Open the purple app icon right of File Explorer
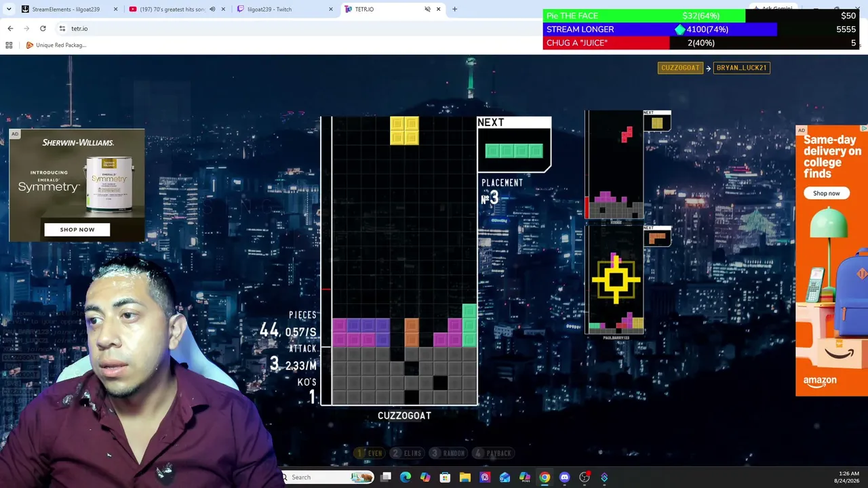The image size is (868, 488). [485, 477]
